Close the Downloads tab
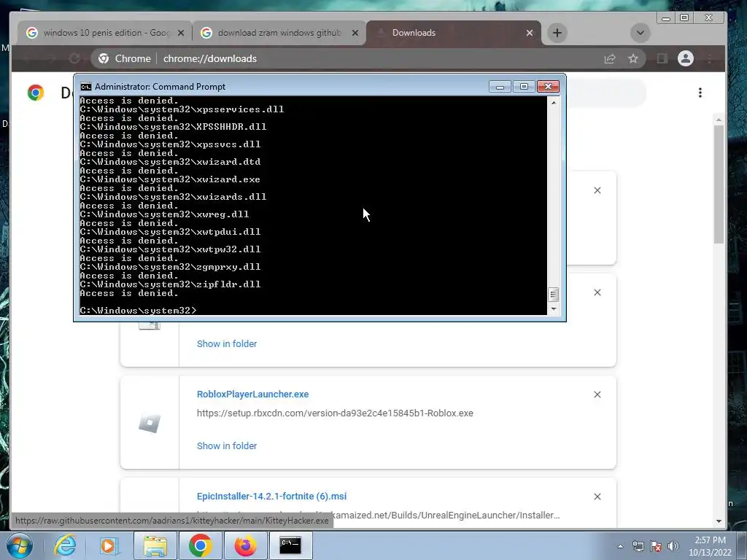This screenshot has height=560, width=747. 530,33
